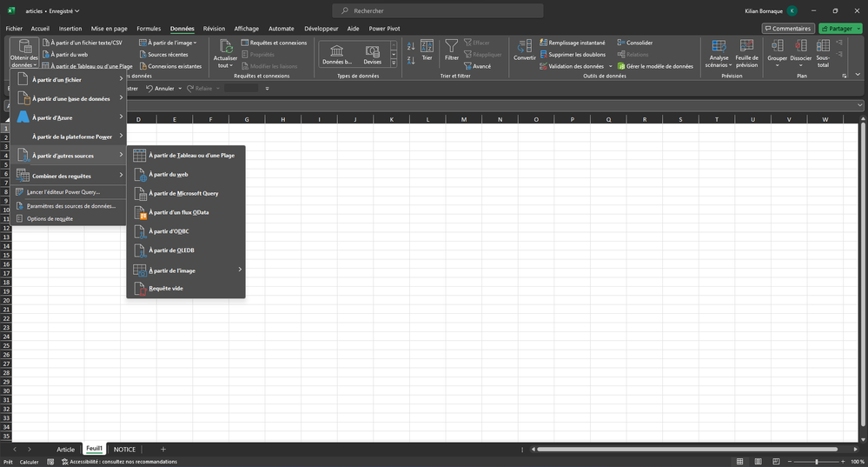Viewport: 868px width, 467px height.
Task: Switch to Article sheet tab
Action: tap(65, 450)
